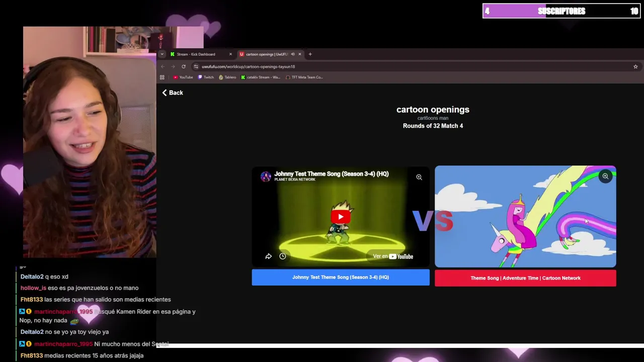Close the Kick Dashboard tab
The image size is (644, 362).
click(x=230, y=54)
